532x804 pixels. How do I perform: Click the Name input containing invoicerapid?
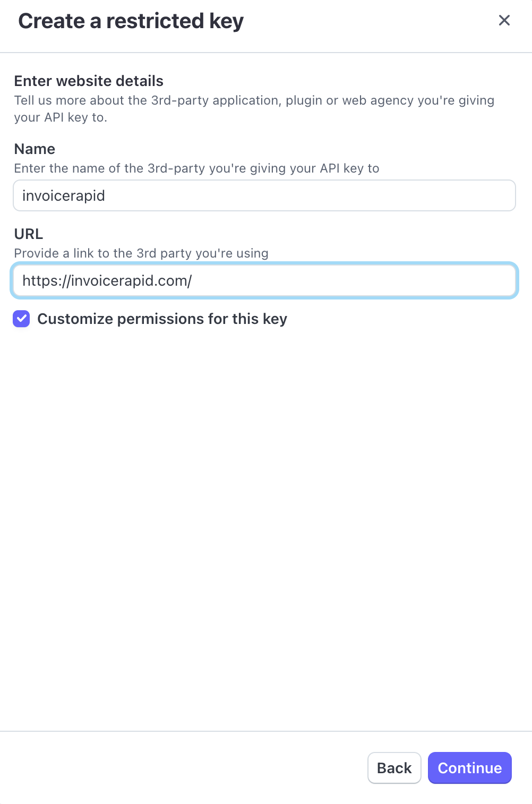click(x=264, y=196)
